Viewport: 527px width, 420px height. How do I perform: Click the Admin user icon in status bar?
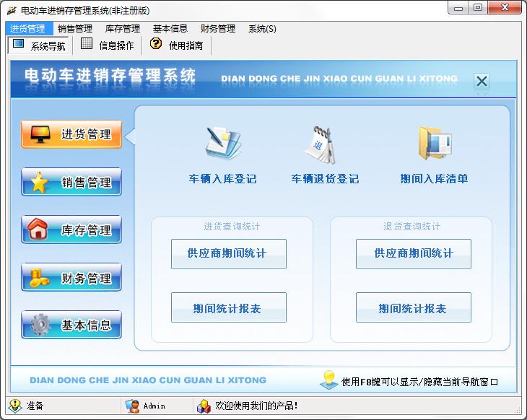(x=132, y=406)
